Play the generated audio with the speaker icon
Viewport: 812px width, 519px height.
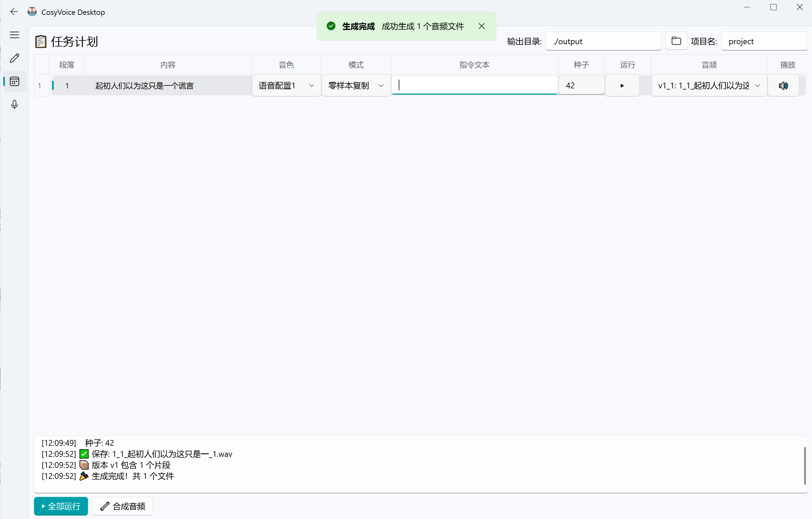pos(783,85)
